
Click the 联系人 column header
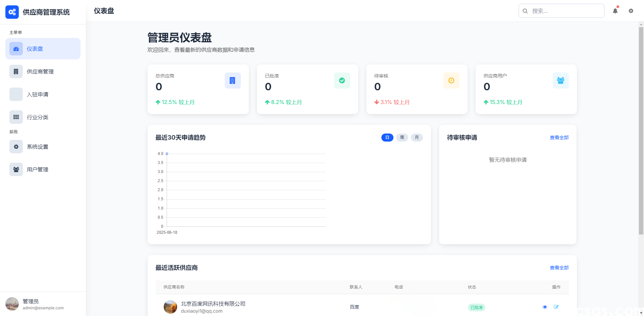pos(356,287)
